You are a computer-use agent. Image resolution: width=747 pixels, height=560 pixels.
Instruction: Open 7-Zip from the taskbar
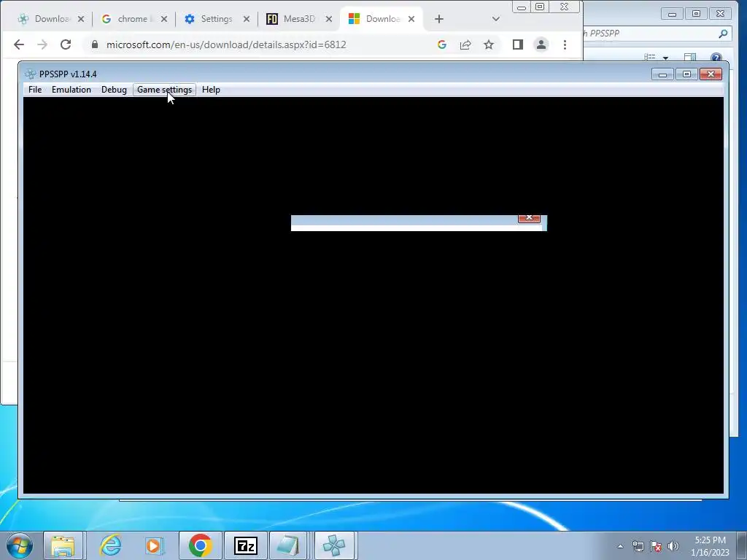point(246,545)
